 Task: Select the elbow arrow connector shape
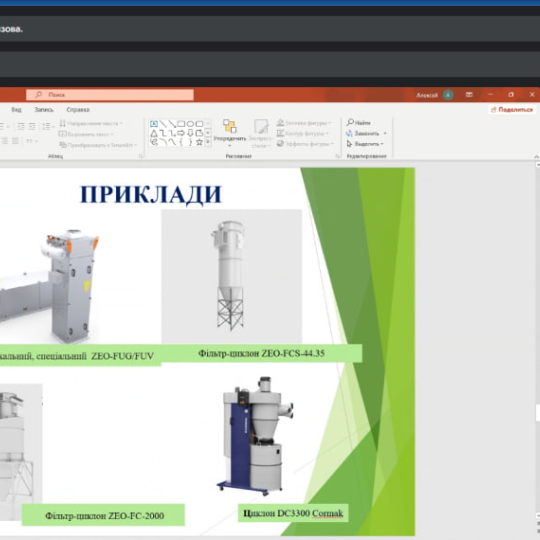coord(172,133)
